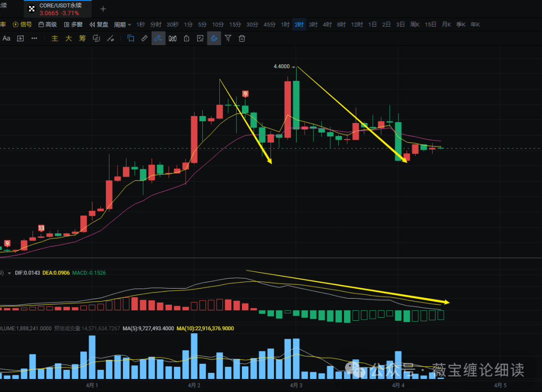Expand the 周期 period dropdown
Screen dimensions: 542x392
coord(122,25)
